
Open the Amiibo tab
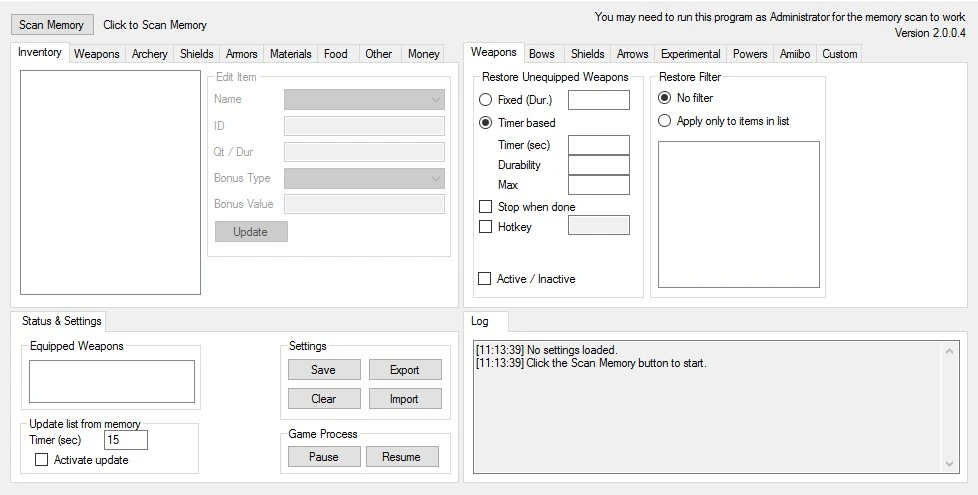click(795, 54)
